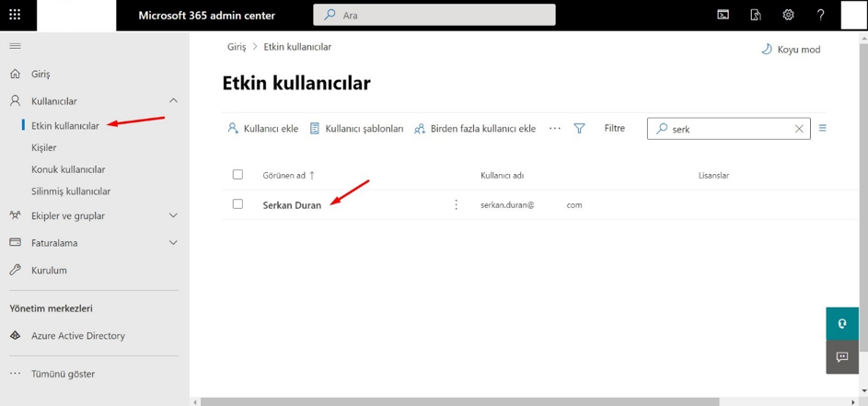868x406 pixels.
Task: Open Cloud Shell terminal icon in header
Action: click(x=723, y=15)
